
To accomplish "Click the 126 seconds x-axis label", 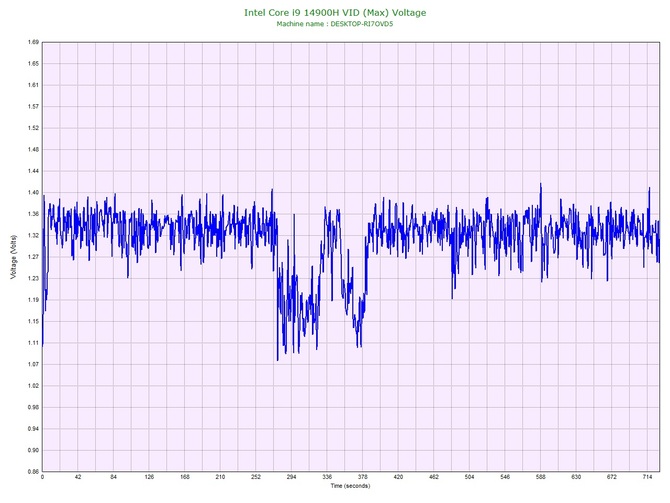I will (x=149, y=477).
